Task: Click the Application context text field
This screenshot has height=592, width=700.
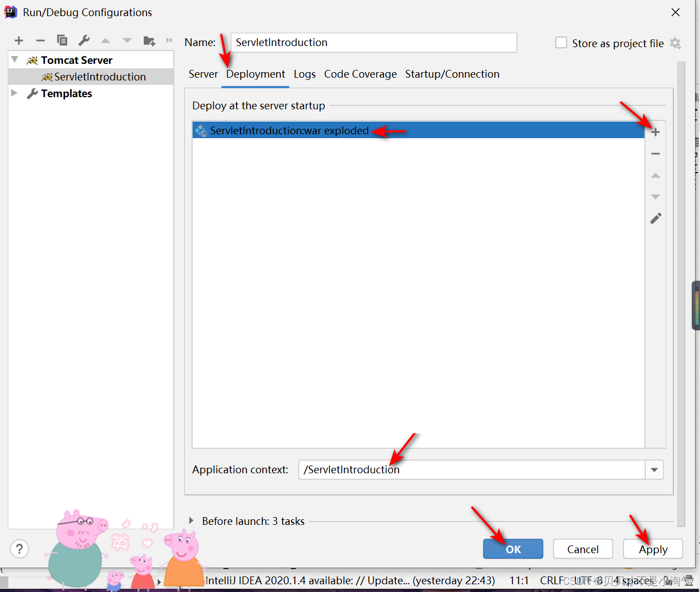Action: [472, 469]
